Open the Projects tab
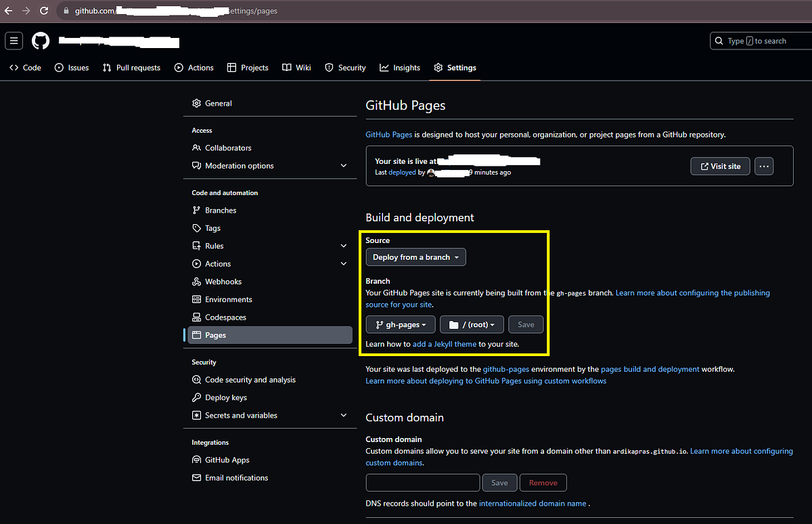The width and height of the screenshot is (812, 524). tap(248, 68)
